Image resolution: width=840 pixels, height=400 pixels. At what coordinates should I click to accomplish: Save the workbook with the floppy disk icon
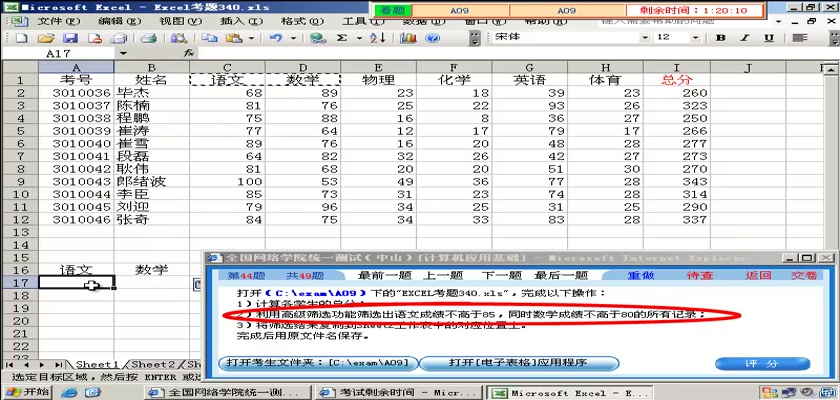coord(71,38)
